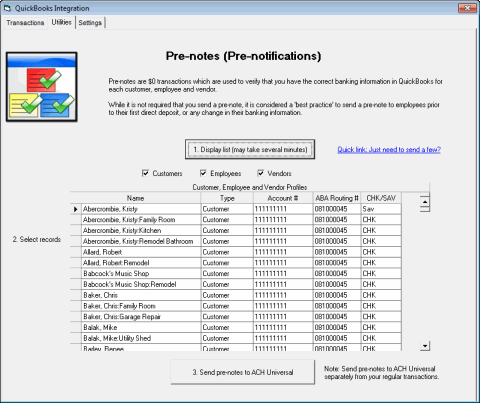Close the QuickBooks Integration window
The image size is (480, 403).
pos(467,8)
